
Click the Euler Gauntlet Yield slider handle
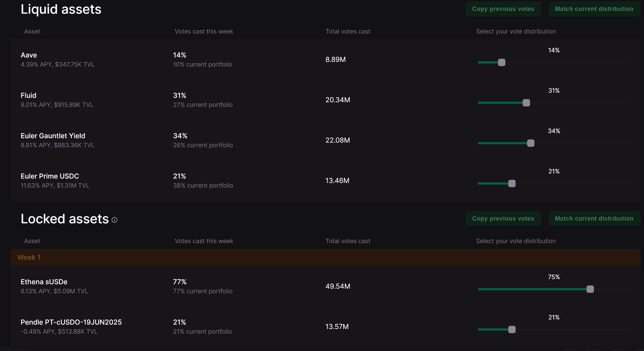tap(531, 143)
